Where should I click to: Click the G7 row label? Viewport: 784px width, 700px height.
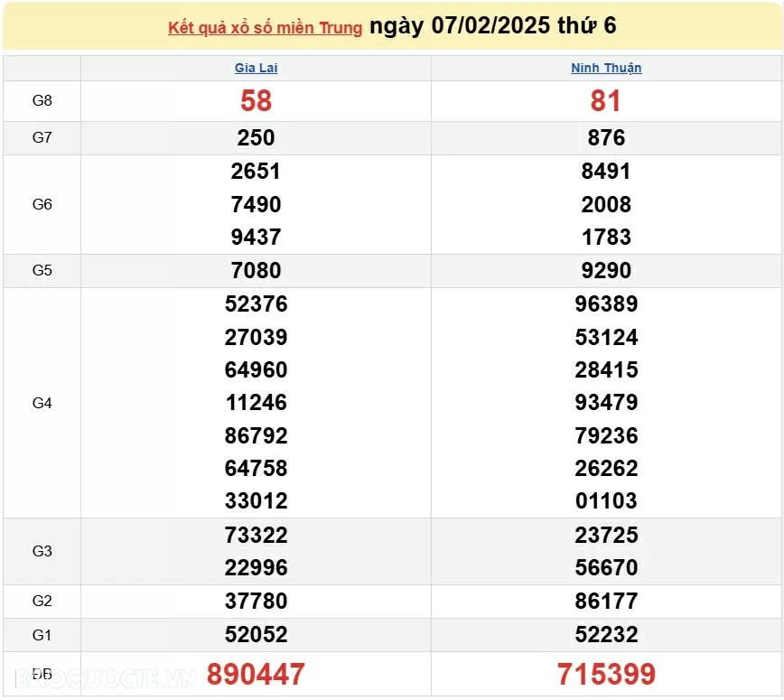tap(42, 138)
